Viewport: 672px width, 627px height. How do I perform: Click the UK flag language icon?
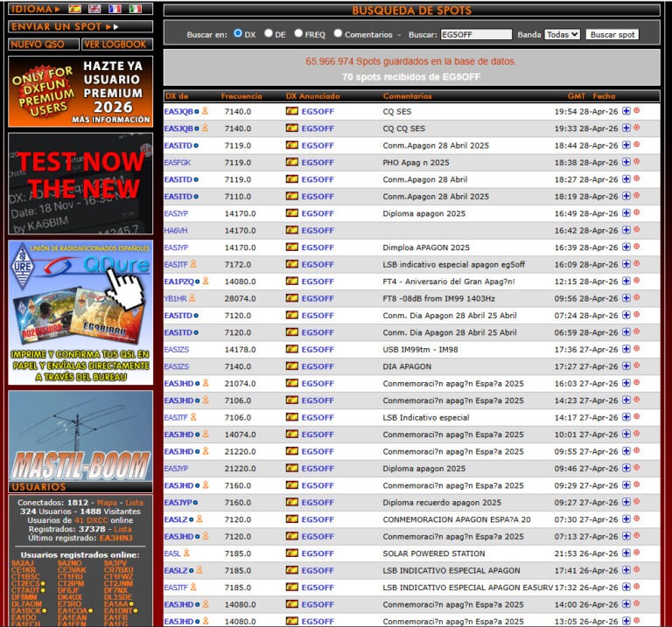(x=94, y=9)
